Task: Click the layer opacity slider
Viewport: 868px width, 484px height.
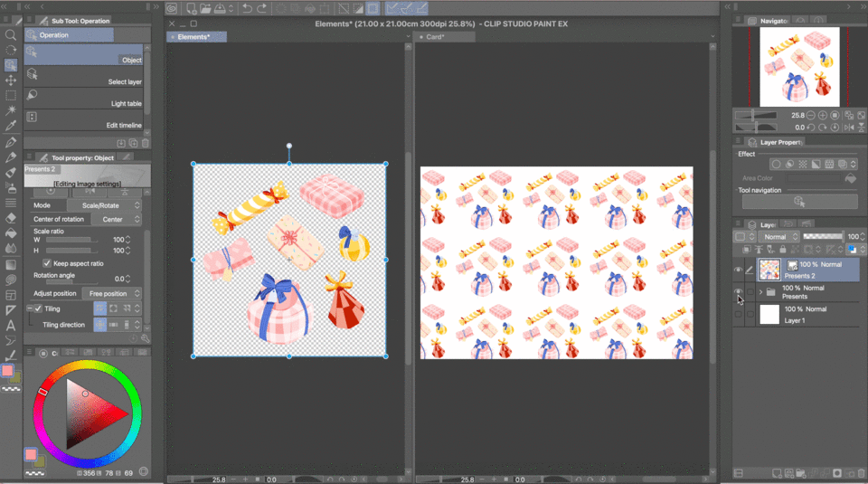Action: (x=823, y=236)
